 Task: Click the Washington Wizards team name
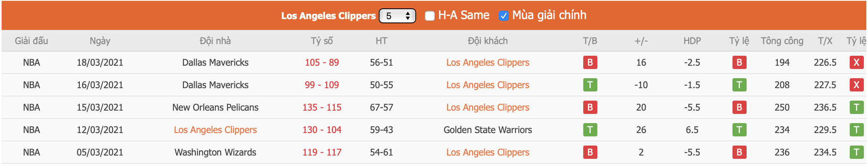(x=215, y=152)
